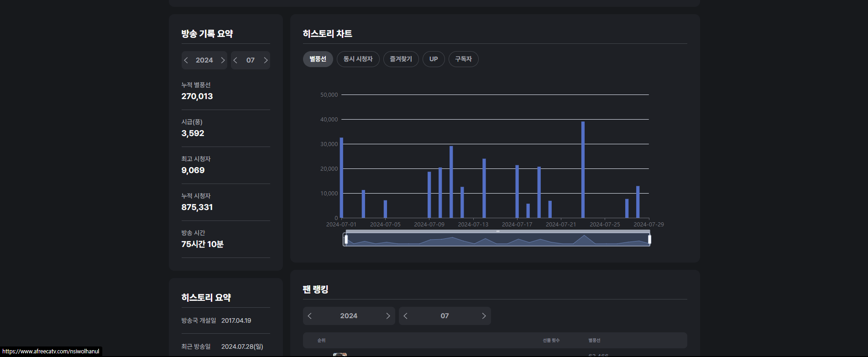Click the chart bar at 2024-07-01

tap(341, 178)
